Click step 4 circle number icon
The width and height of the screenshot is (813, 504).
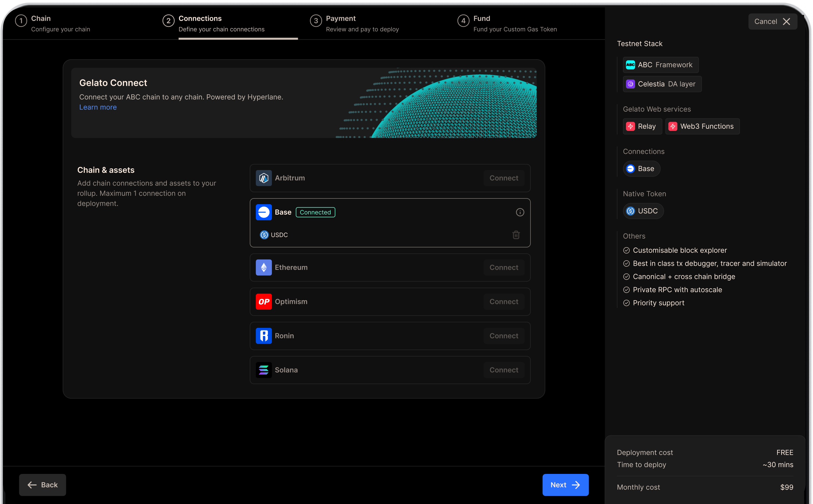[x=463, y=21]
